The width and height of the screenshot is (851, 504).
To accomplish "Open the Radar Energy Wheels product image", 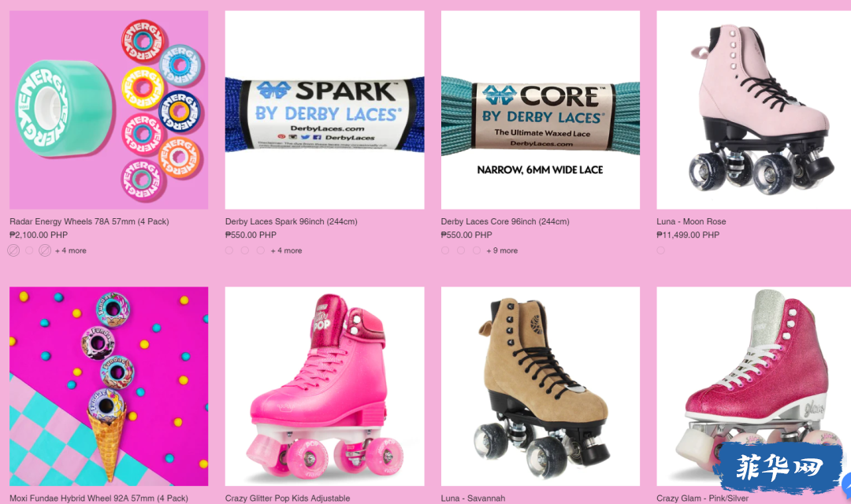I will (109, 110).
